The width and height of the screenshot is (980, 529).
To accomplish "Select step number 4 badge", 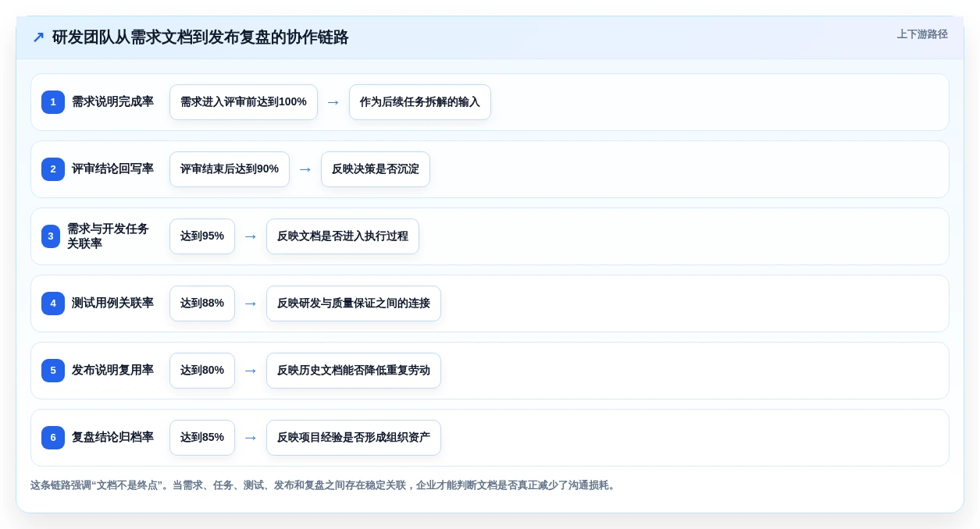I will point(53,304).
